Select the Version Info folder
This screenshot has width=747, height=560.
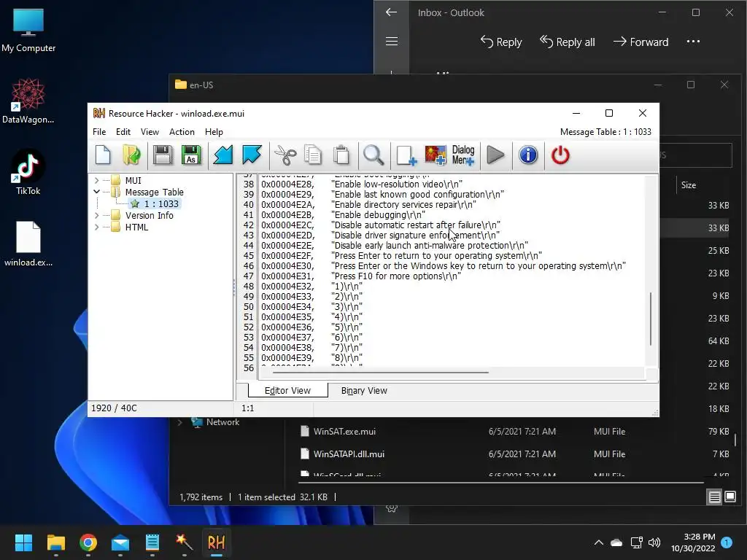(149, 215)
